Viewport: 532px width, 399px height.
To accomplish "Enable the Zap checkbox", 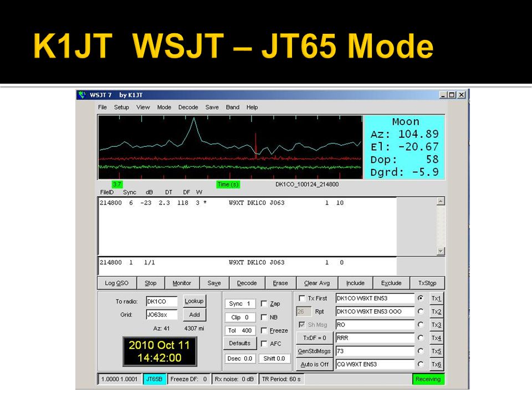I will [264, 304].
